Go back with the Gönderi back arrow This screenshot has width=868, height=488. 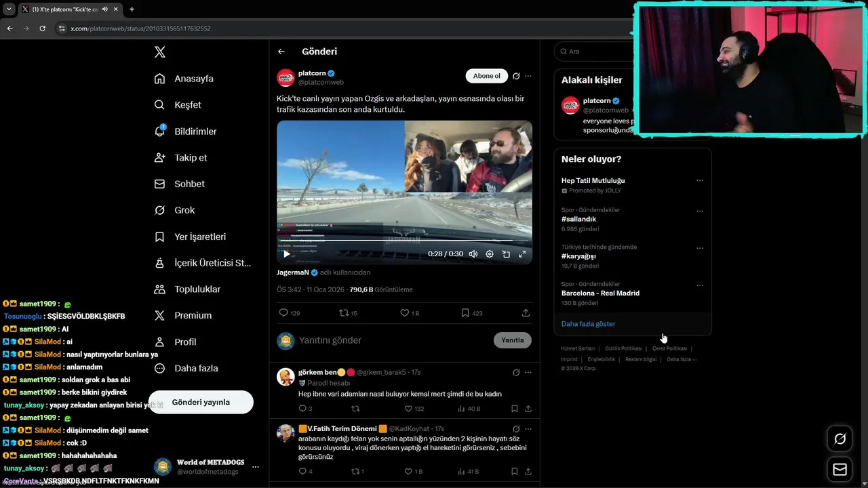click(x=281, y=52)
